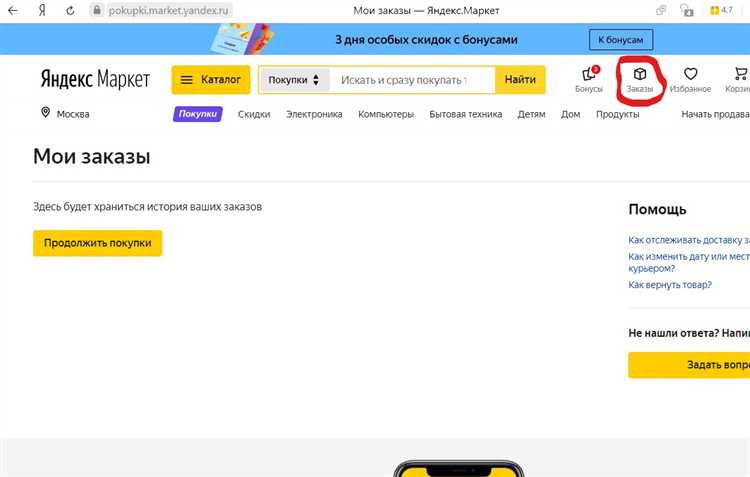Click the search input field
Screen dimensions: 750x477
pyautogui.click(x=412, y=80)
